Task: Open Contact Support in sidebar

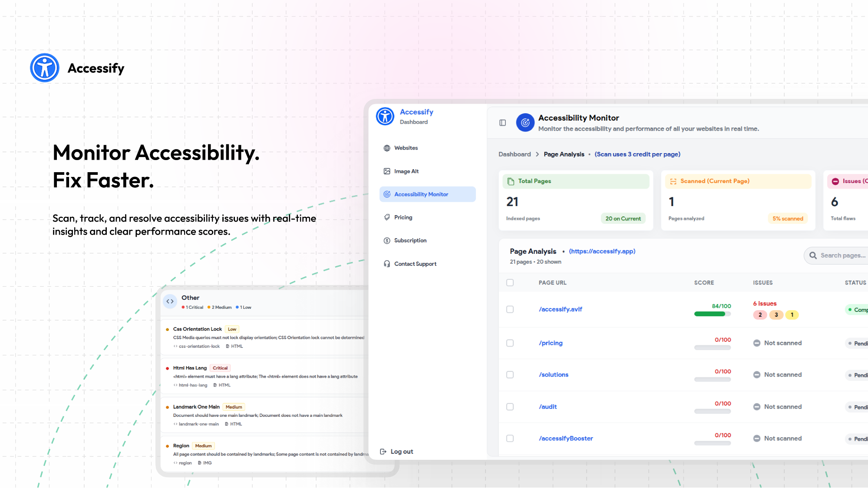Action: point(427,264)
